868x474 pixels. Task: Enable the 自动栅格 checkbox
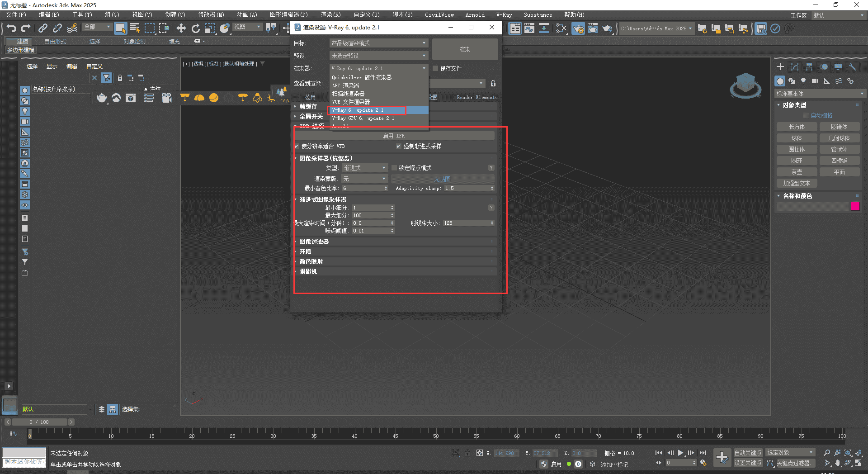tap(806, 115)
